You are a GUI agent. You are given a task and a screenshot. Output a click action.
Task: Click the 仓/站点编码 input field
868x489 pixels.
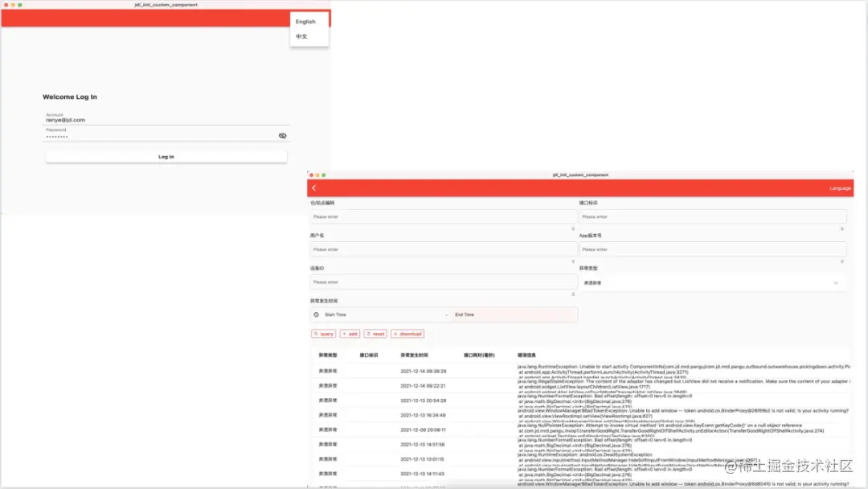click(x=444, y=216)
